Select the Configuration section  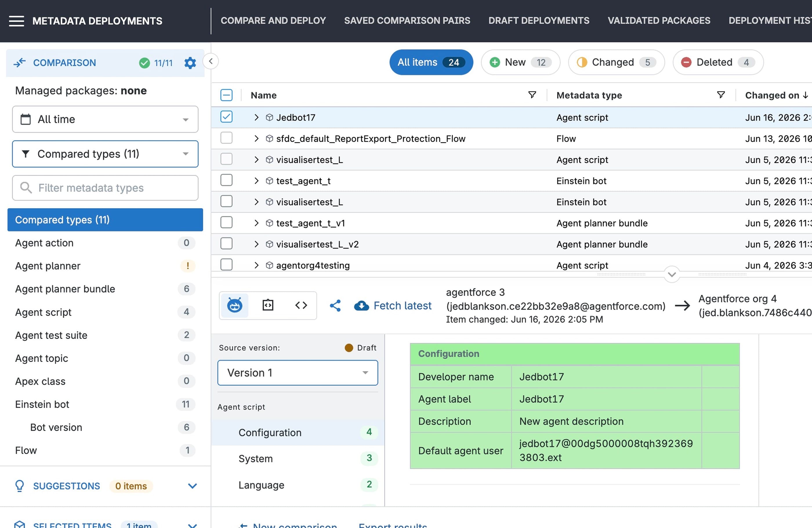[298, 433]
